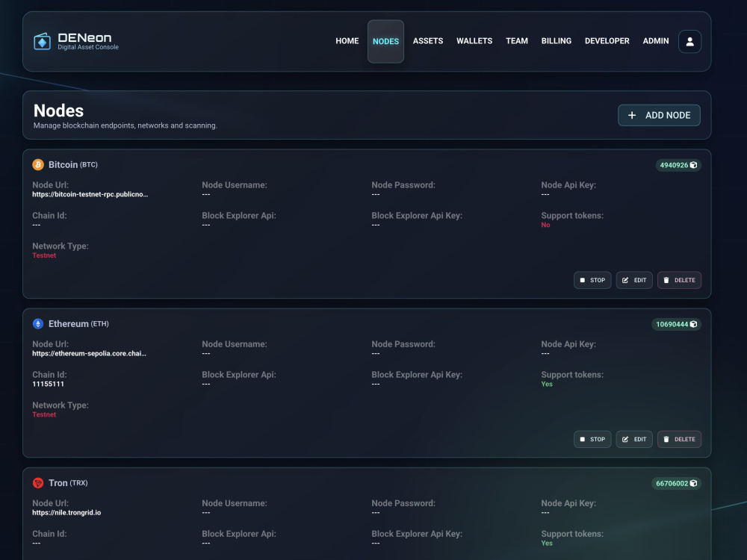This screenshot has width=747, height=560.
Task: Click the plus icon in Add Node
Action: pyautogui.click(x=632, y=115)
